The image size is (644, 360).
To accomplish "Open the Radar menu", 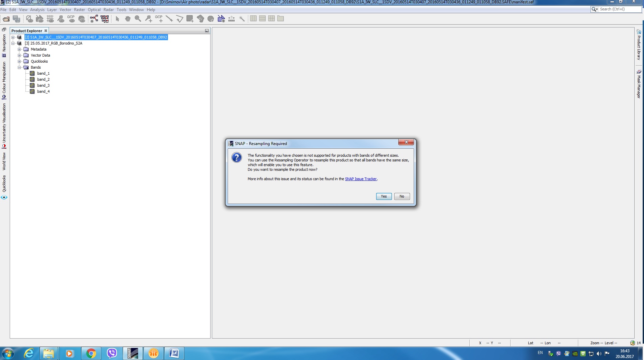I will [x=109, y=10].
